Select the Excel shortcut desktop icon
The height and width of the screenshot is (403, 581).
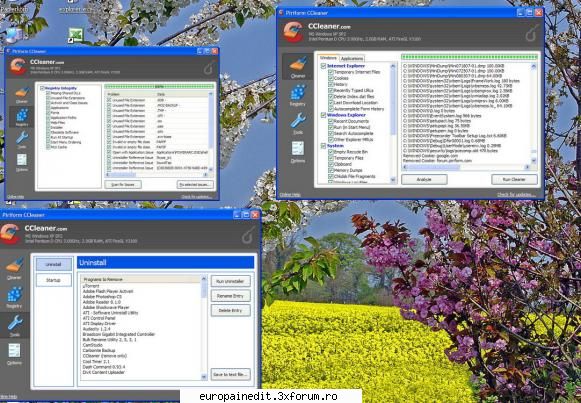click(76, 36)
